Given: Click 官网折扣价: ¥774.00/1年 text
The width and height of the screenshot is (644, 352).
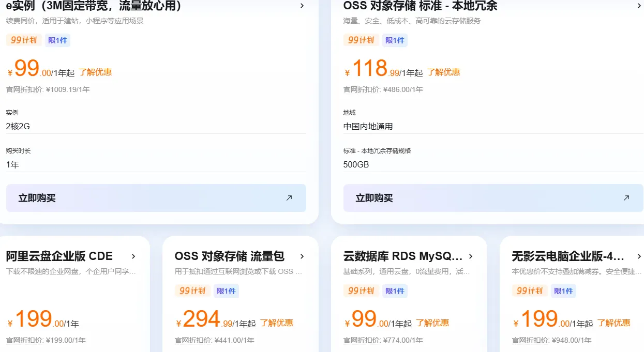Looking at the screenshot, I should tap(383, 340).
